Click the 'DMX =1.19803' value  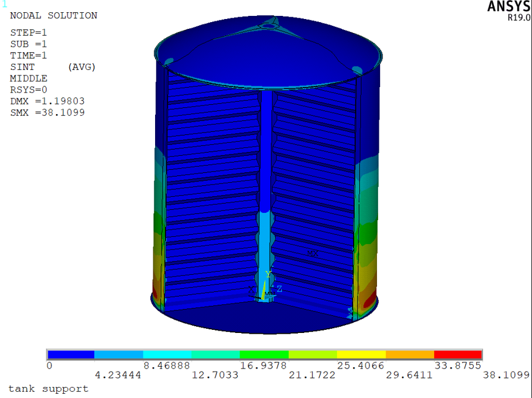pyautogui.click(x=47, y=101)
